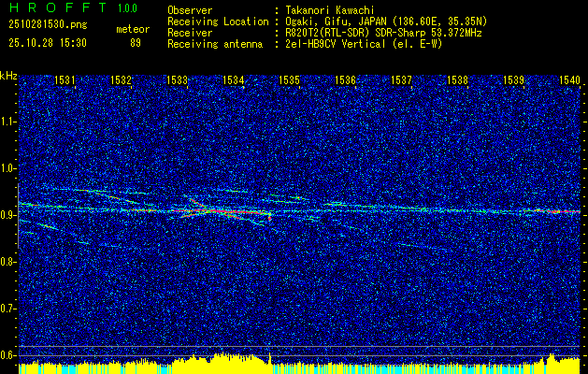This screenshot has height=374, width=588.
Task: Click the 1534 time marker
Action: tap(233, 79)
